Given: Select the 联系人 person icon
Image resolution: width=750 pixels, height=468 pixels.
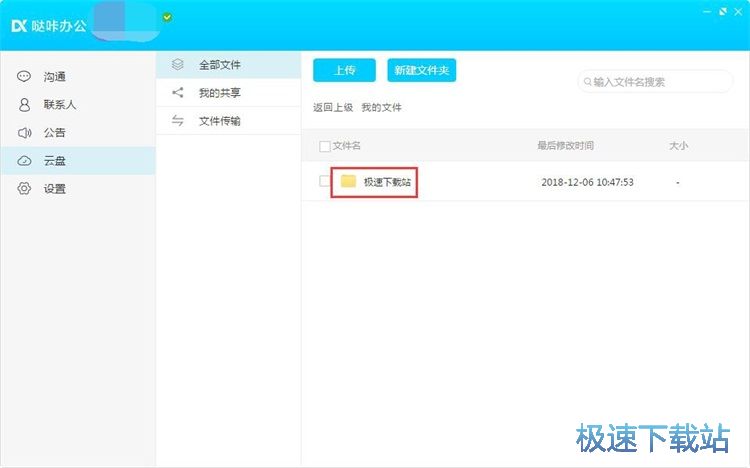Looking at the screenshot, I should (x=24, y=105).
